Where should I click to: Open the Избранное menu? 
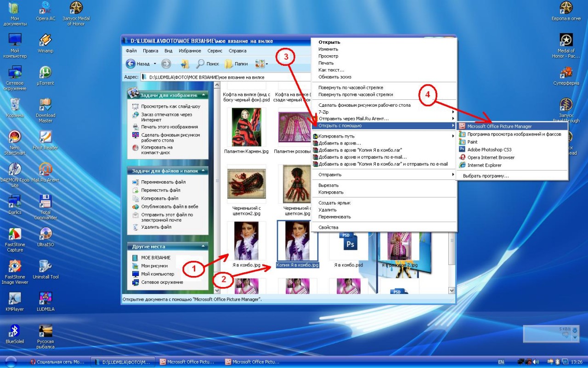(190, 51)
